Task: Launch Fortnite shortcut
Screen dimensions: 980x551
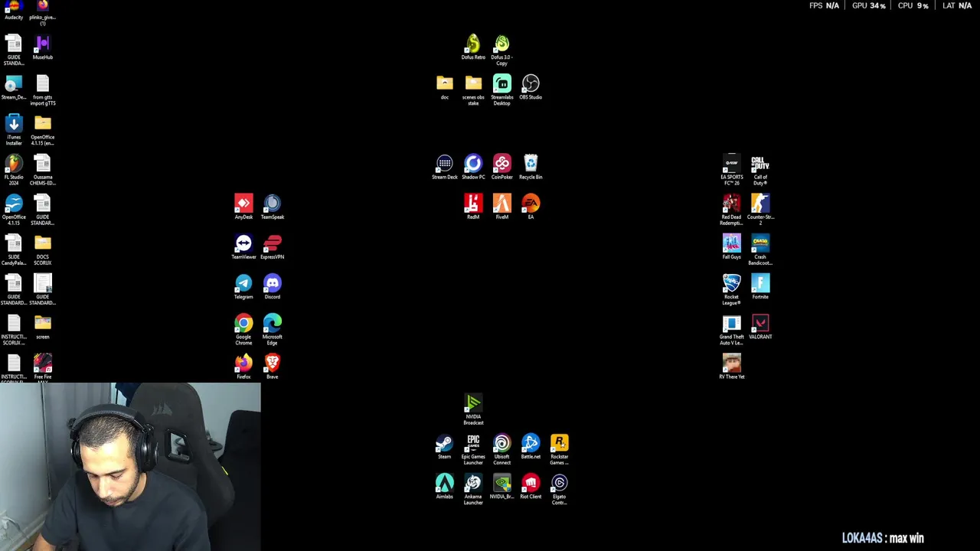Action: click(x=760, y=286)
